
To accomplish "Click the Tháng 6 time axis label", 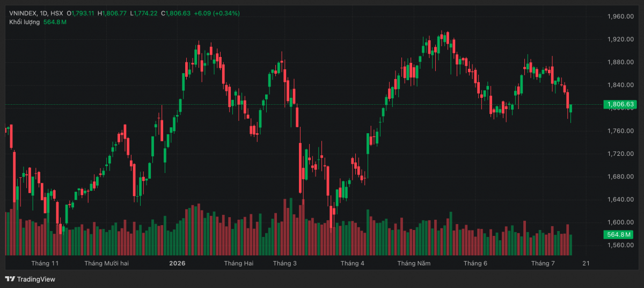I will (475, 263).
